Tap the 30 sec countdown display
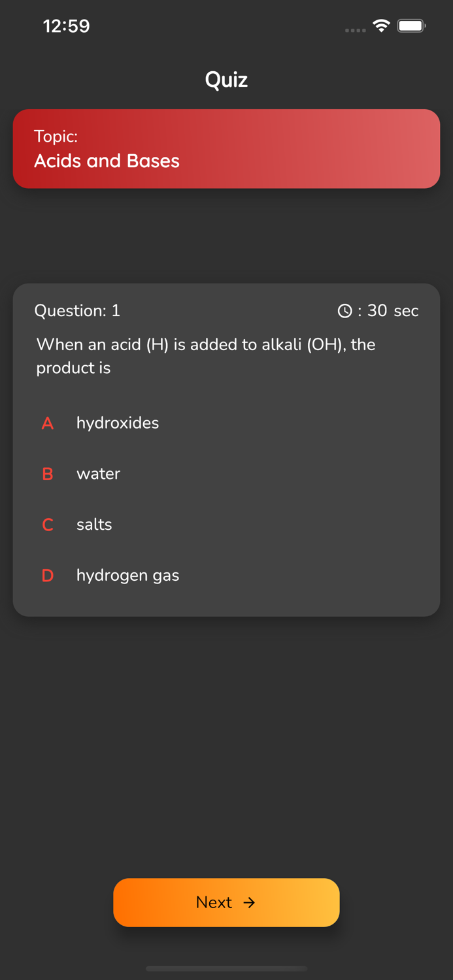Screen dimensions: 453x980 [x=389, y=311]
